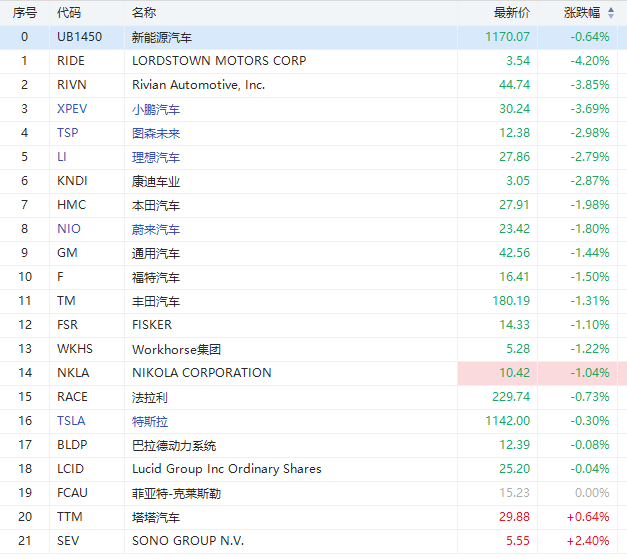Click the XPEV ticker code
The height and width of the screenshot is (559, 627).
click(x=72, y=109)
